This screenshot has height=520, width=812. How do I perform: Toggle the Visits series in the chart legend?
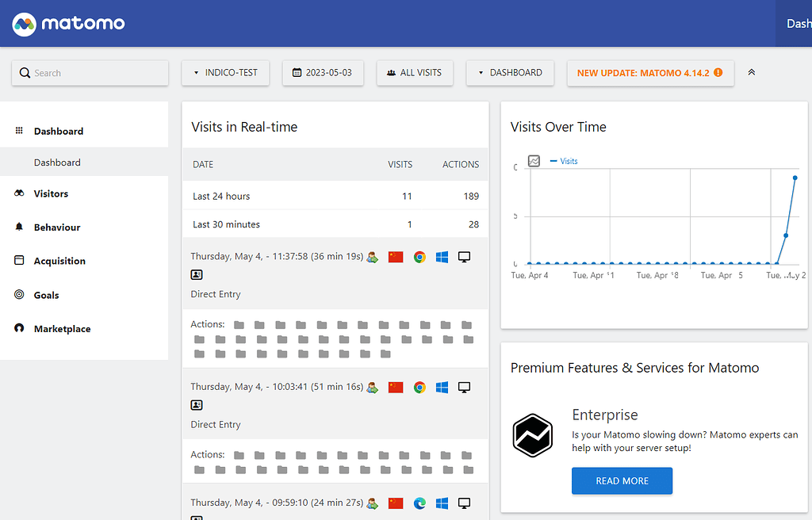[564, 161]
